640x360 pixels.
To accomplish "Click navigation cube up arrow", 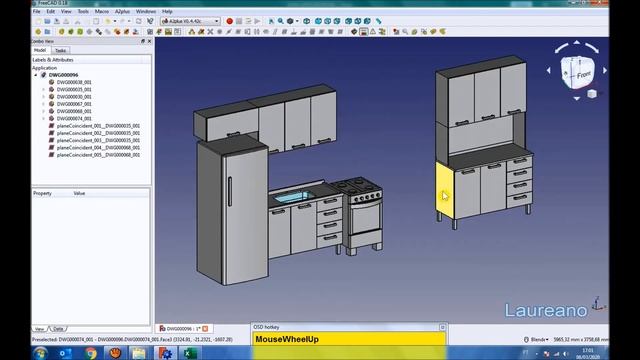I will 577,42.
